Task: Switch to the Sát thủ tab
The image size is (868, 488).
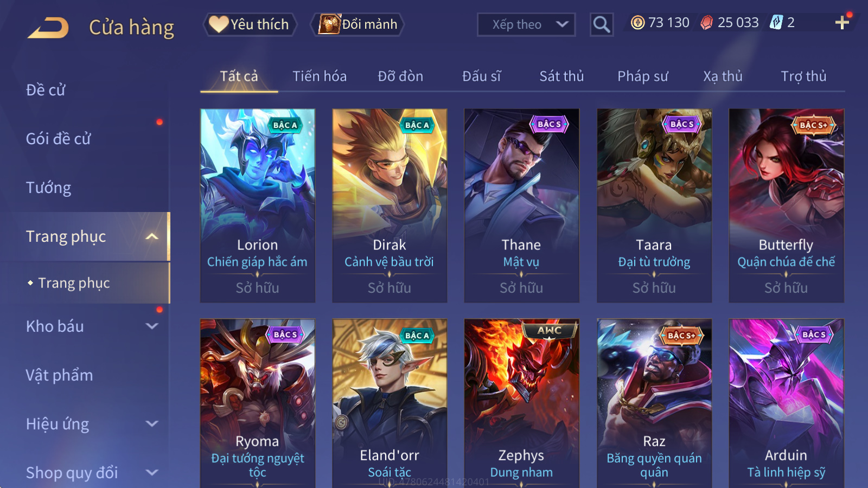Action: (x=561, y=76)
